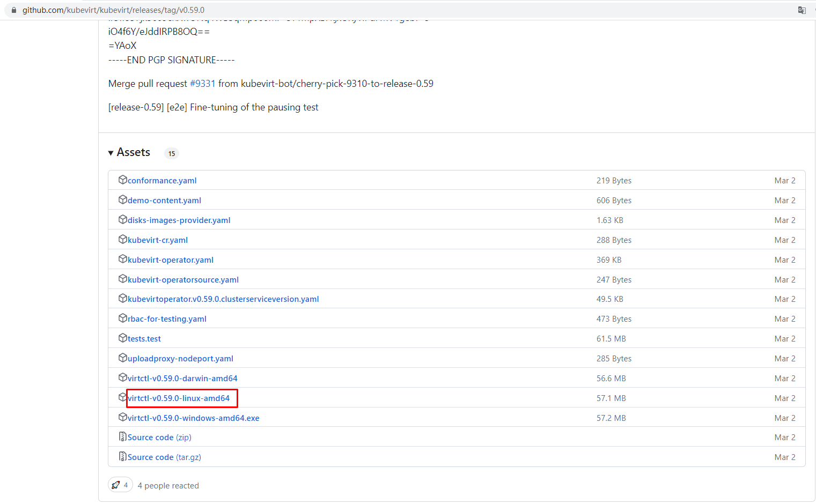
Task: Click the zip file icon beside Source code (zip)
Action: (123, 436)
